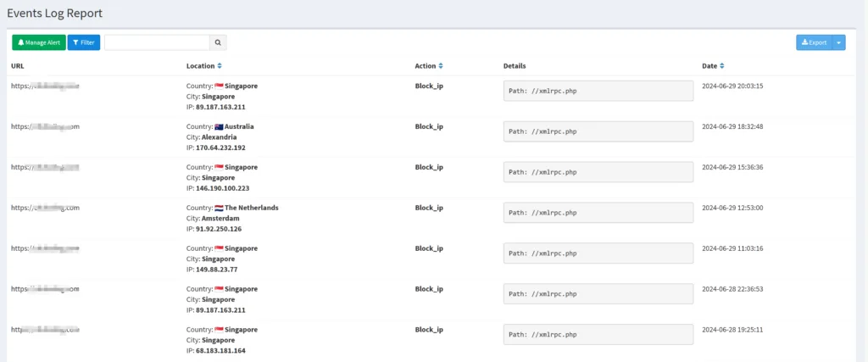Click Path box in 12:53:00 row

pyautogui.click(x=598, y=213)
